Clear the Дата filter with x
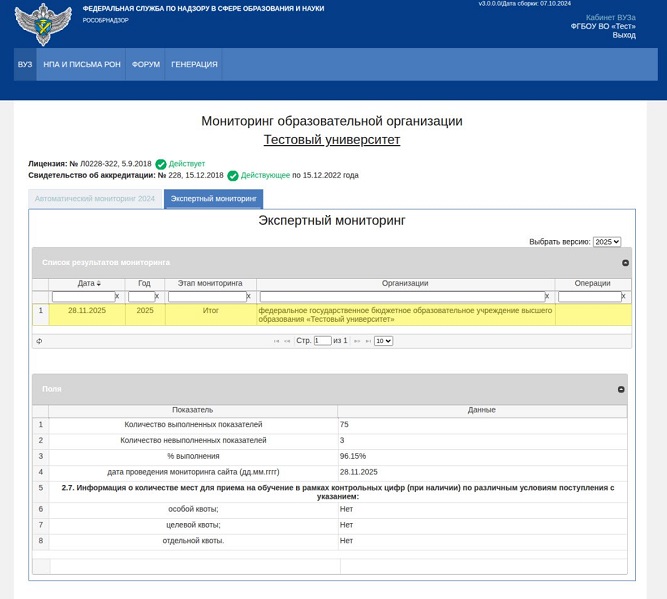Viewport: 667px width, 599px height. [117, 296]
